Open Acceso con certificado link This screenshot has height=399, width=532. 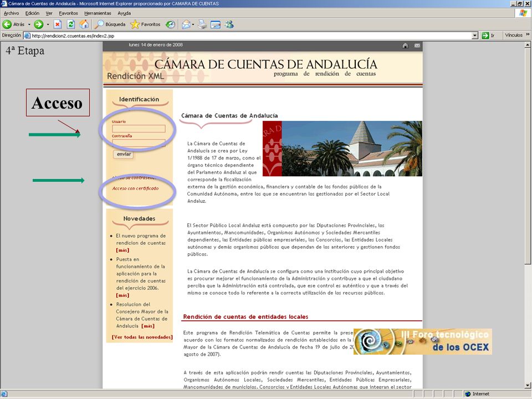[x=135, y=188]
